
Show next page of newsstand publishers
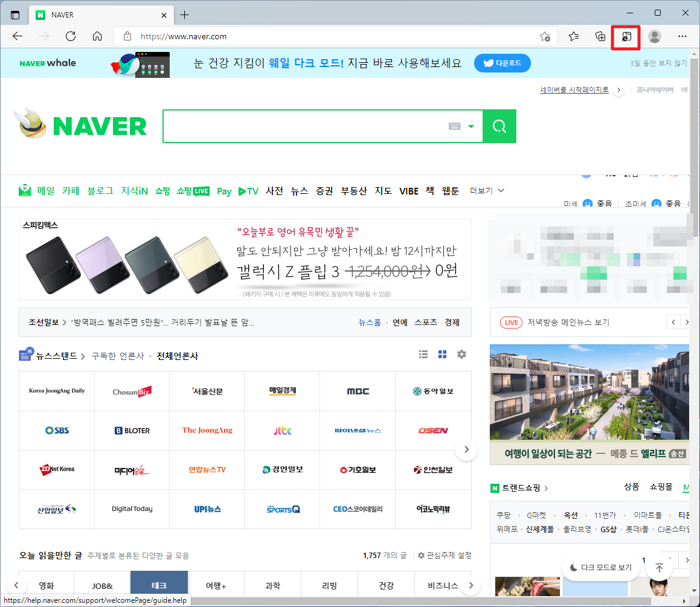(x=466, y=449)
